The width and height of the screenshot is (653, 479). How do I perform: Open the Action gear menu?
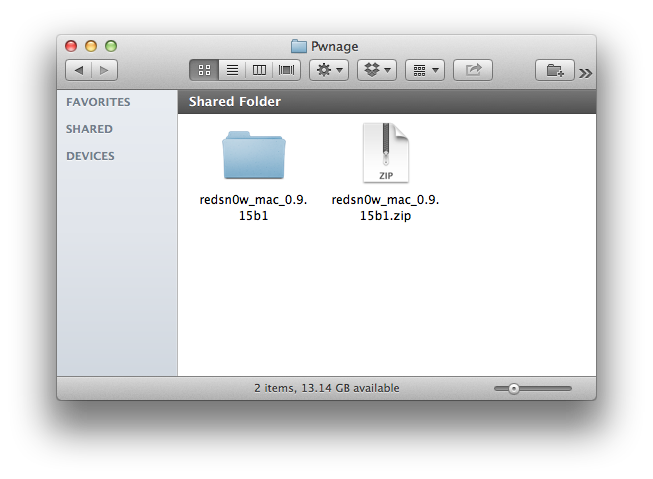coord(329,70)
